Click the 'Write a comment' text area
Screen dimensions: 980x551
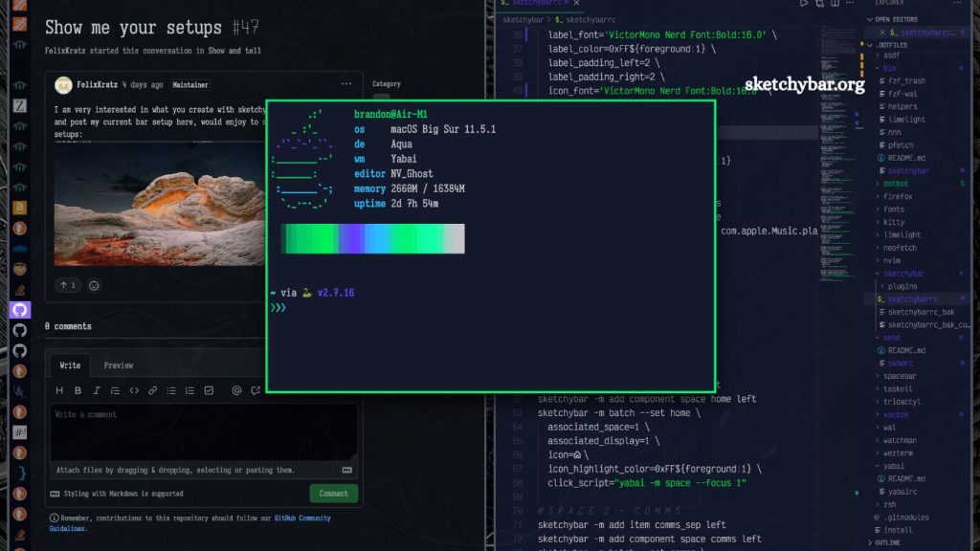point(204,431)
